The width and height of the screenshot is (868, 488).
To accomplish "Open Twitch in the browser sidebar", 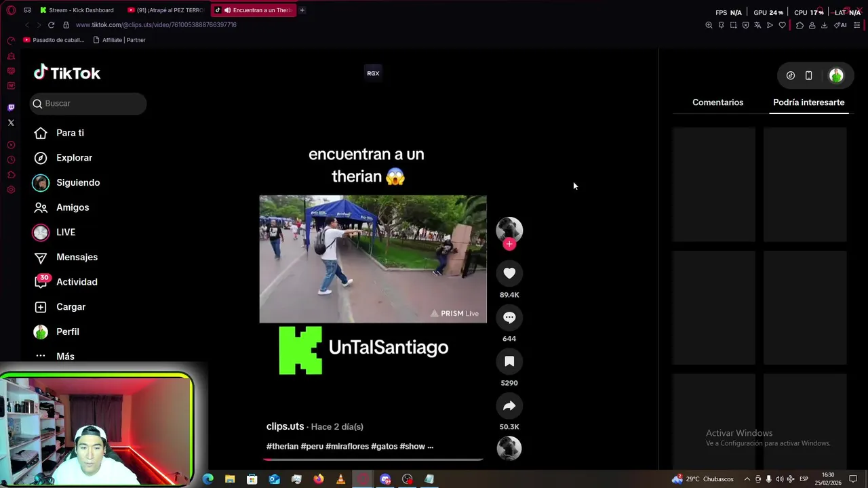I will tap(11, 107).
